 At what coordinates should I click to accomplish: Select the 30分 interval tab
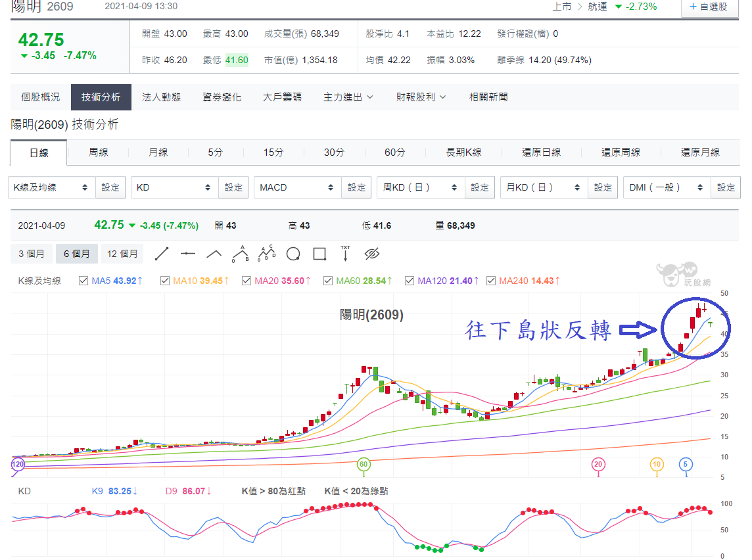click(x=335, y=152)
